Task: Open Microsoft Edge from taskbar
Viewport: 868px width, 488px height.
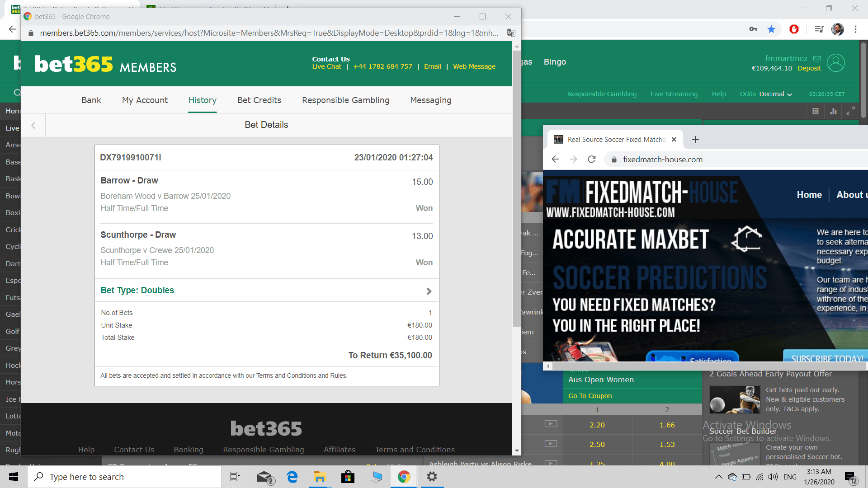Action: [x=292, y=477]
